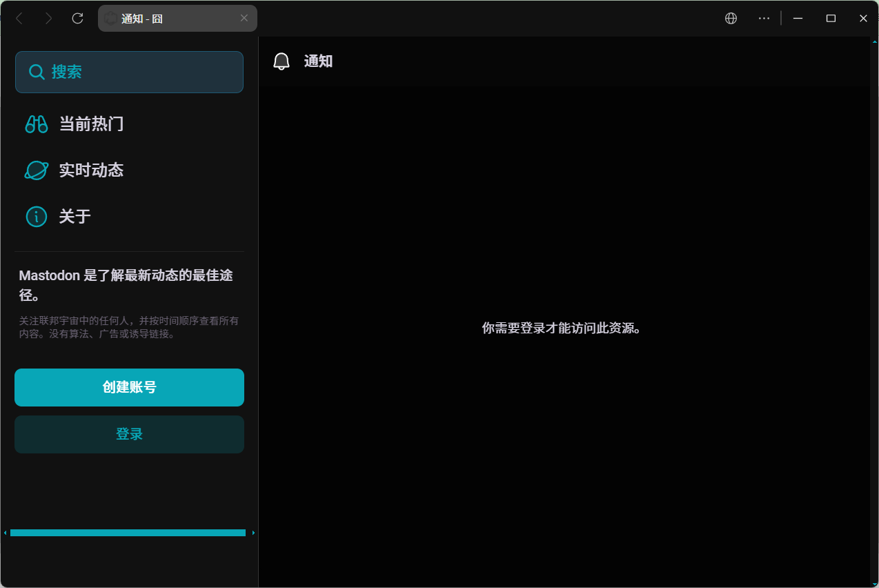Click the magnifier icon in search box

tap(37, 72)
